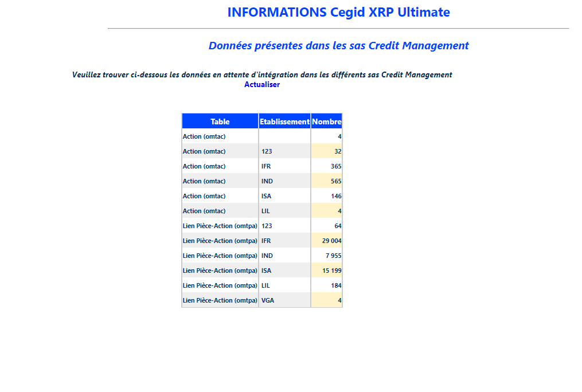Screen dimensions: 582x392
Task: Click the Action (omtac) cell with empty establishment
Action: [220, 136]
